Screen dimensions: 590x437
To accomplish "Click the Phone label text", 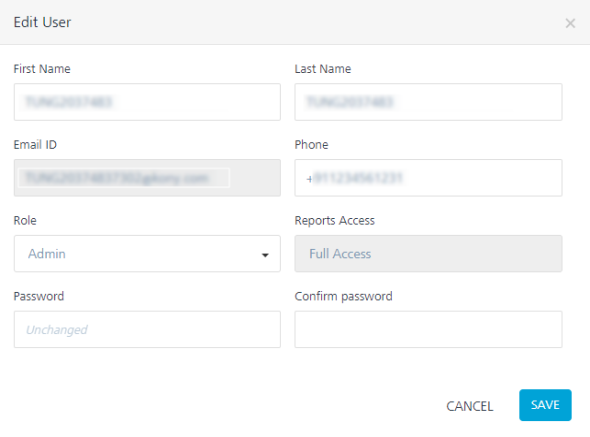I will click(x=311, y=145).
